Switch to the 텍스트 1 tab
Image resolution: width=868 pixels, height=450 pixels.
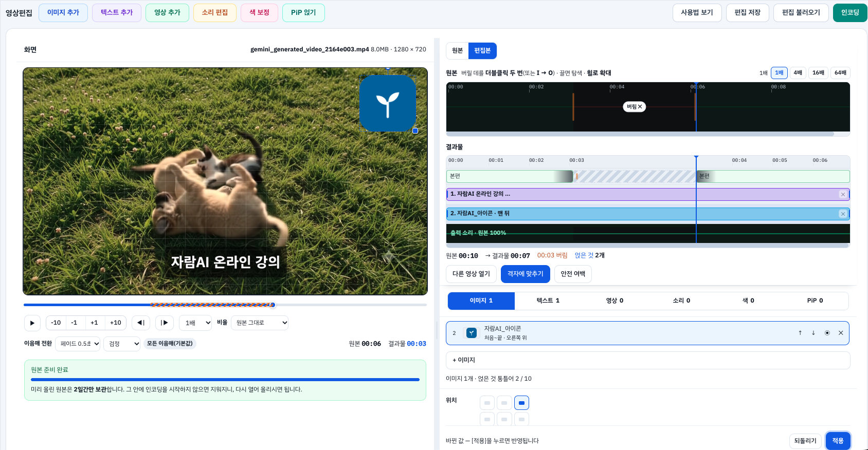point(548,301)
